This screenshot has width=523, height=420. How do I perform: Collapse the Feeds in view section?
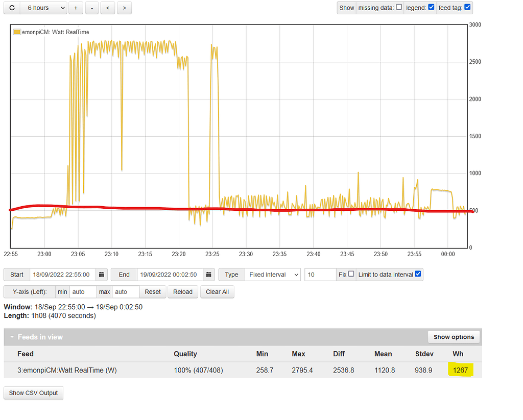(13, 337)
